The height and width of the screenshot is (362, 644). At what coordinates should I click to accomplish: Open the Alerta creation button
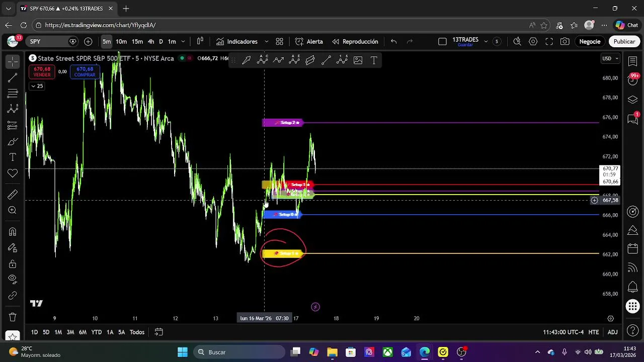(309, 42)
